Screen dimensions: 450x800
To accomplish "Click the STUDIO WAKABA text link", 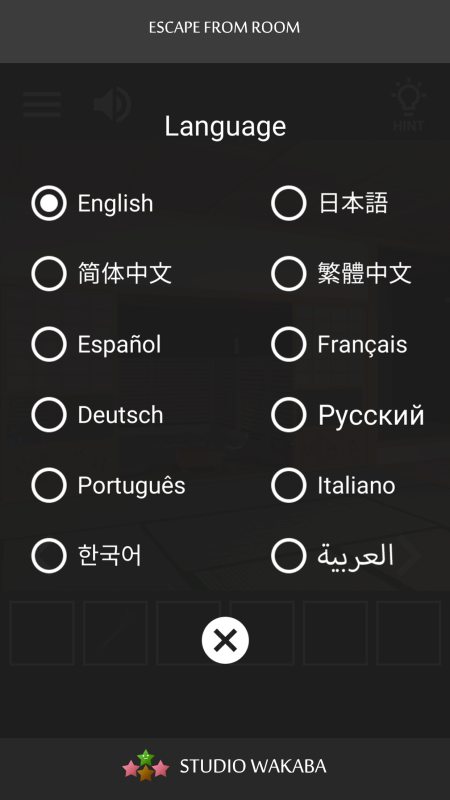I will coord(253,766).
